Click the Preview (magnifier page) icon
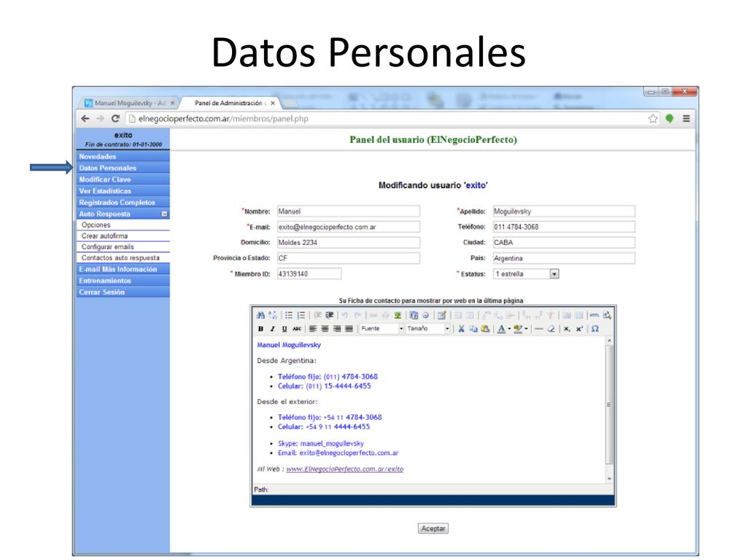 606,315
